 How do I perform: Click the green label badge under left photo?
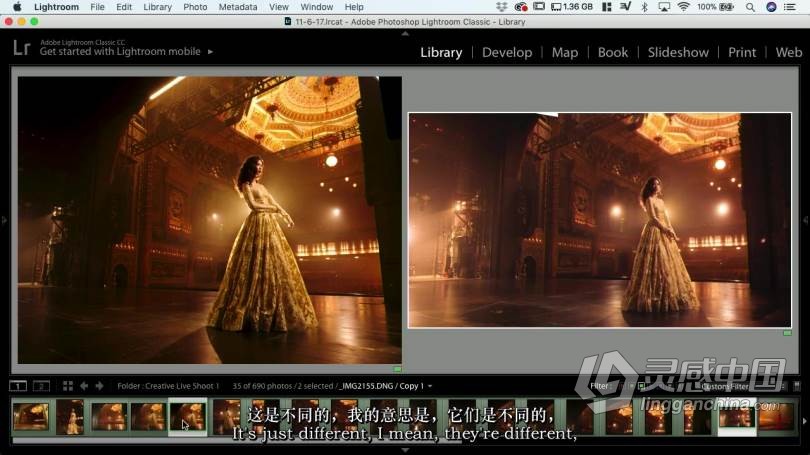pos(397,369)
